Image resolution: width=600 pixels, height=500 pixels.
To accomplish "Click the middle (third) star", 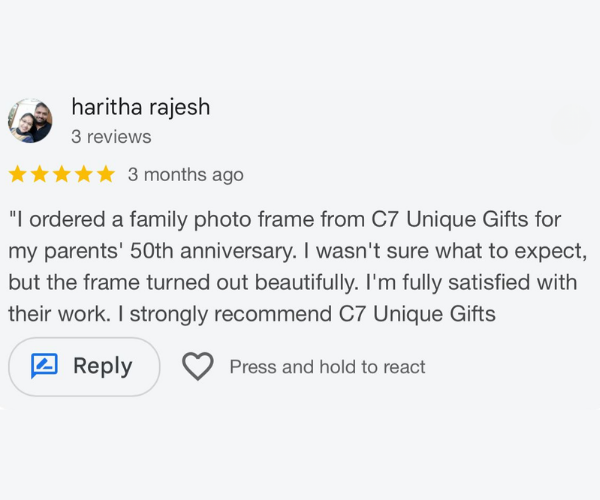I will (x=61, y=175).
